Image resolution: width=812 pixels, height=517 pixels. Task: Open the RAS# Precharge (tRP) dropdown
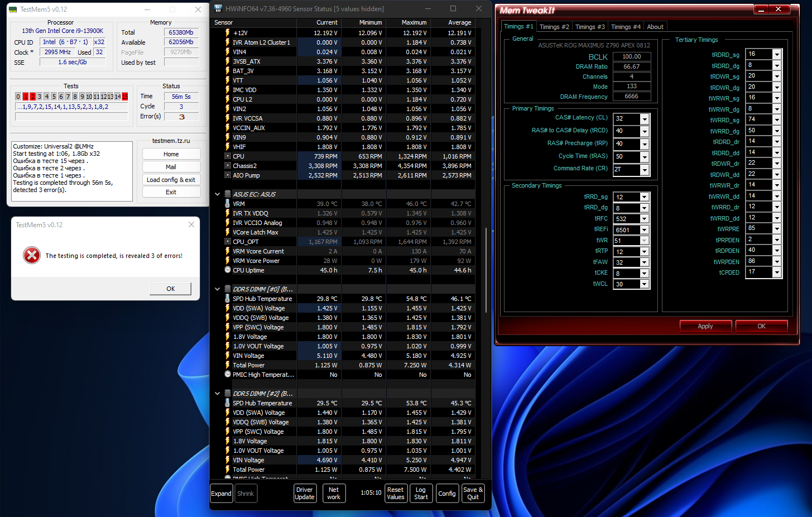point(645,144)
